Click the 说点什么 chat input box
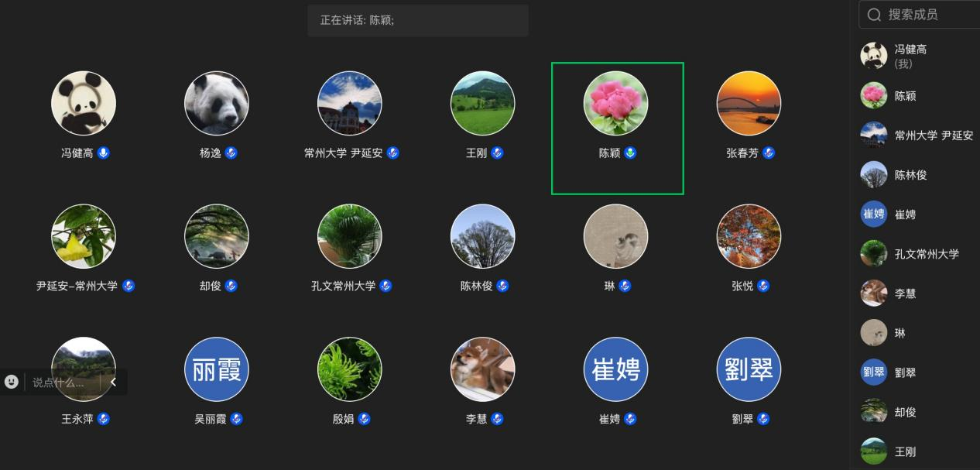This screenshot has width=980, height=470. point(62,382)
